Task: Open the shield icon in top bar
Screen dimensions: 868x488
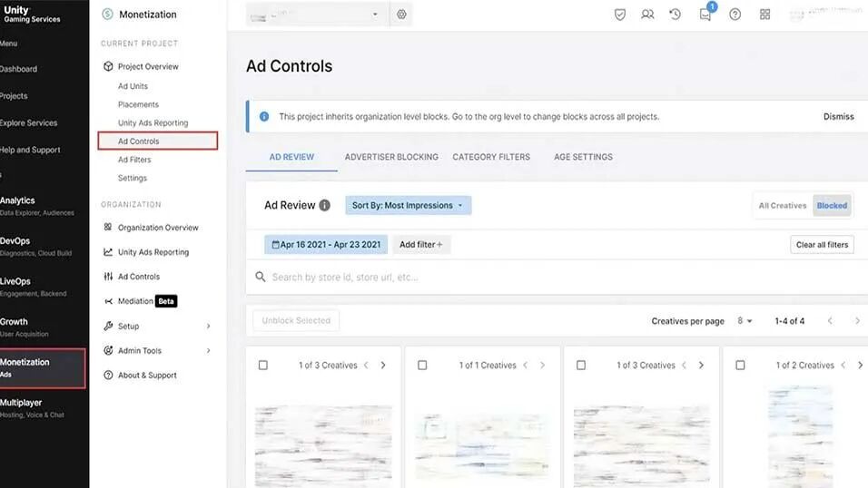Action: [620, 15]
